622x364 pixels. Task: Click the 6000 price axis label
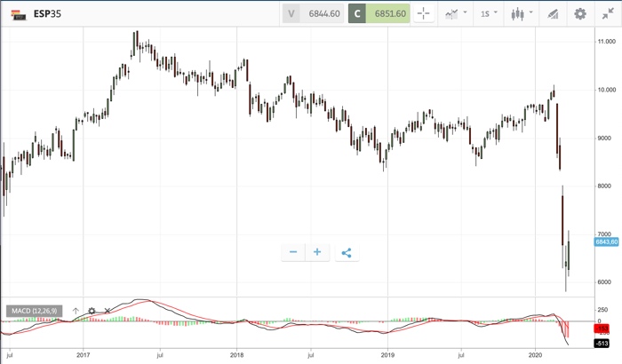[604, 282]
